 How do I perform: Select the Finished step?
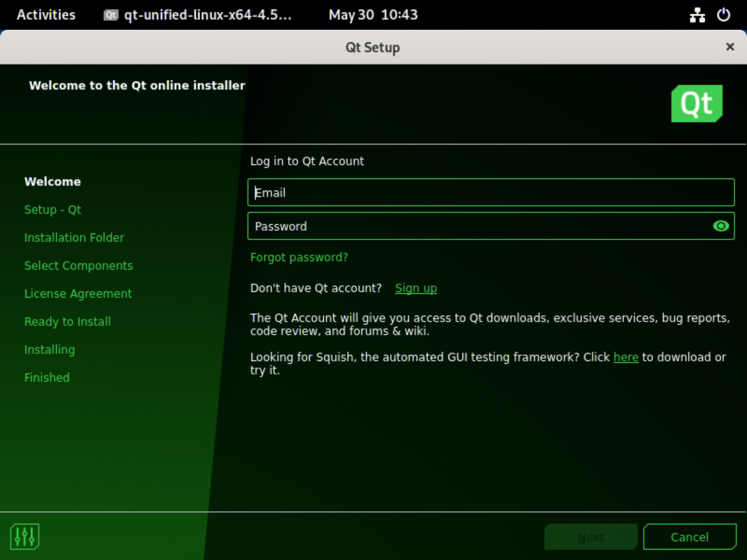pyautogui.click(x=47, y=377)
